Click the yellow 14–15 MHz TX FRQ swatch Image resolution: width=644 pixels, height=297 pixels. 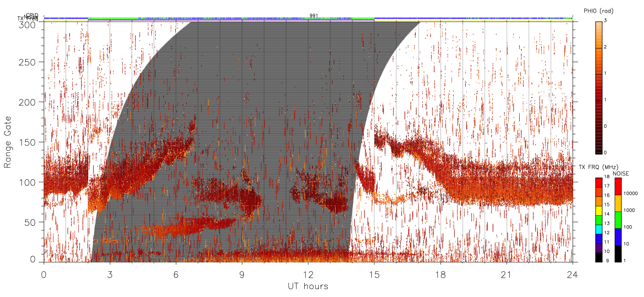coord(598,211)
